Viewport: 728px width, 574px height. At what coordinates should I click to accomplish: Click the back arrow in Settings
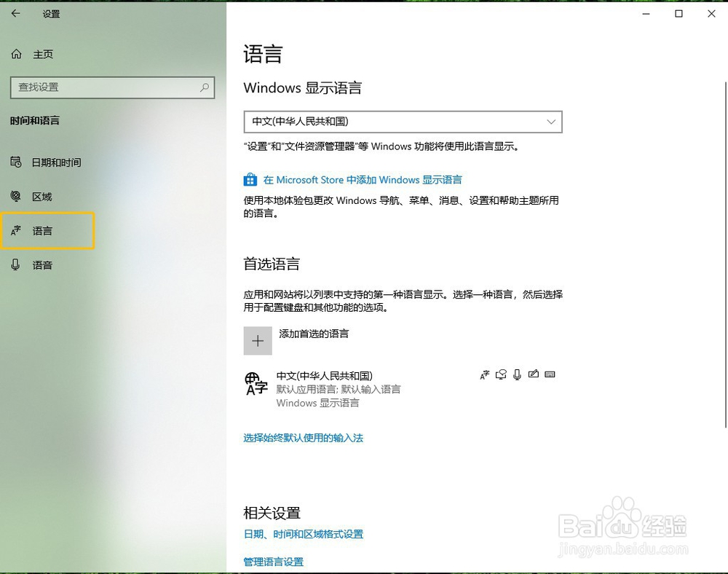coord(16,13)
